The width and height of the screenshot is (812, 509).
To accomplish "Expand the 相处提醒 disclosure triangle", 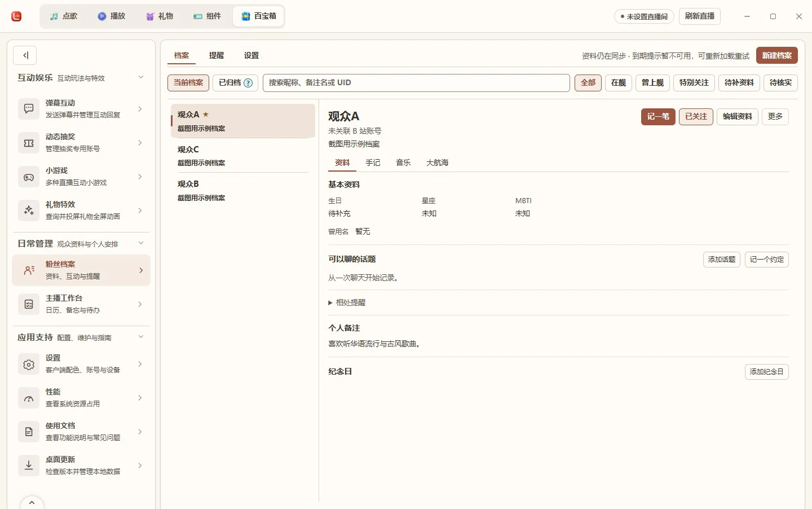I will pyautogui.click(x=330, y=303).
